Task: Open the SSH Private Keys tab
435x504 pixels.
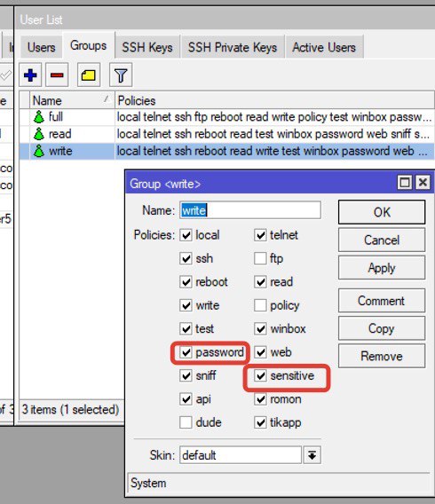Action: pos(233,48)
